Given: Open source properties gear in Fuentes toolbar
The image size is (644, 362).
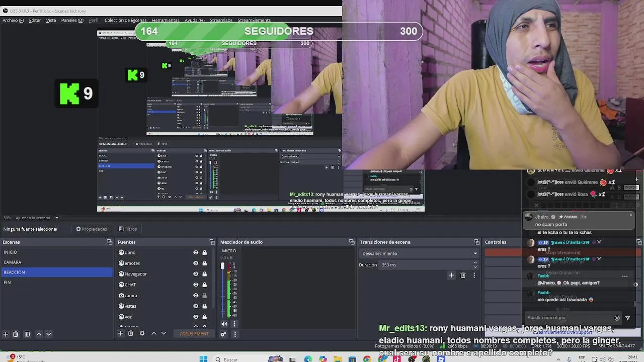Looking at the screenshot, I should (142, 333).
